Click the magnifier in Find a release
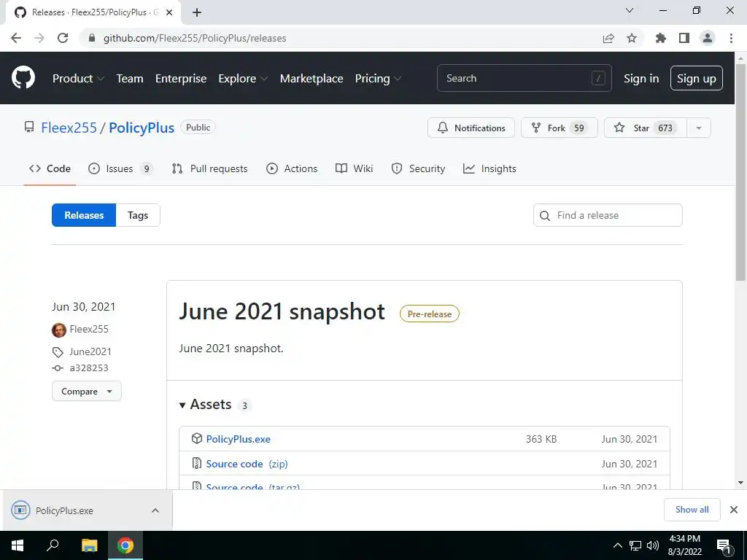Image resolution: width=747 pixels, height=560 pixels. coord(544,216)
